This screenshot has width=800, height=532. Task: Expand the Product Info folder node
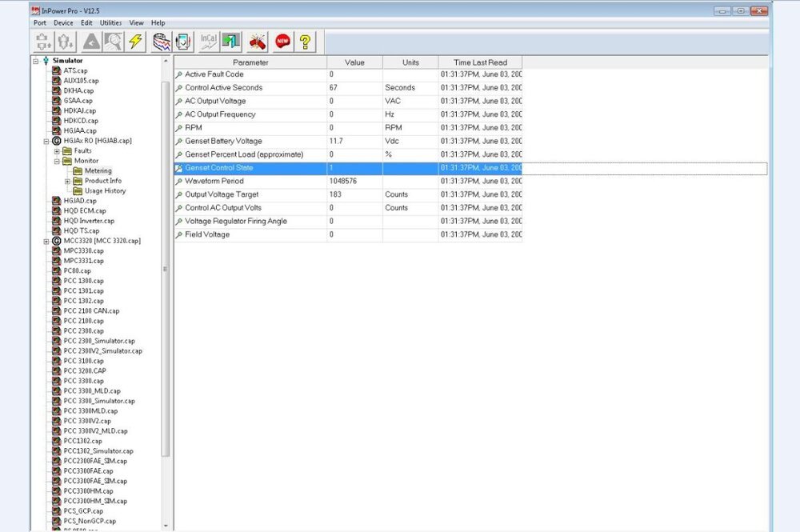tap(68, 181)
